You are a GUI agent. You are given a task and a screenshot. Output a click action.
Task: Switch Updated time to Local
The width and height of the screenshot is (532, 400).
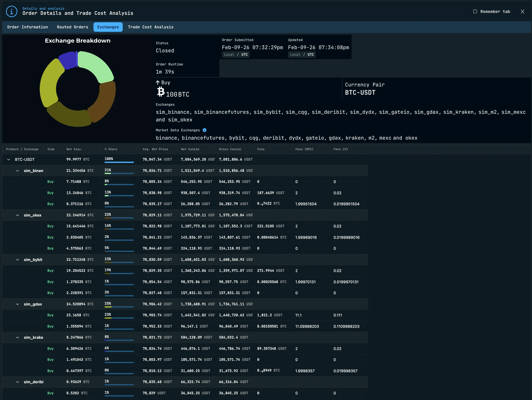point(295,55)
